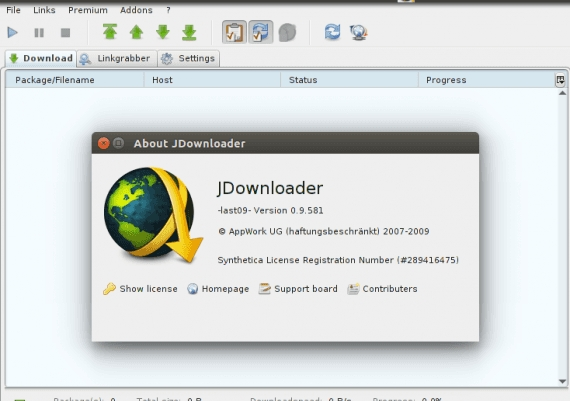This screenshot has height=401, width=572.
Task: Click the greyed-out round toolbar icon
Action: click(287, 32)
